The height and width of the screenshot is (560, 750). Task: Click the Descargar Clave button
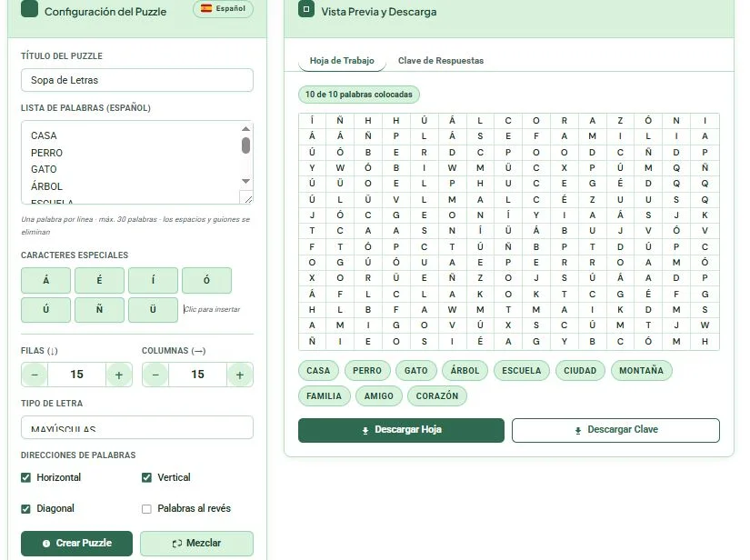coord(615,430)
